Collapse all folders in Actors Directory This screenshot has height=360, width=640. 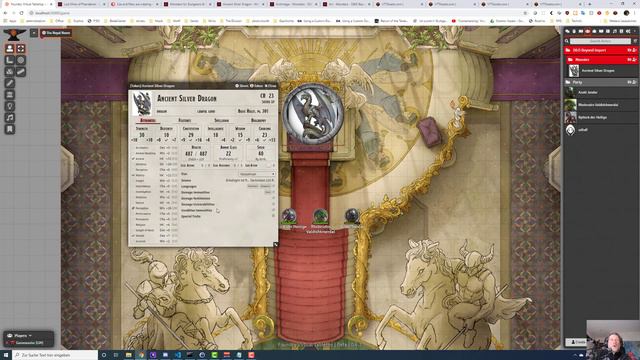click(x=635, y=41)
